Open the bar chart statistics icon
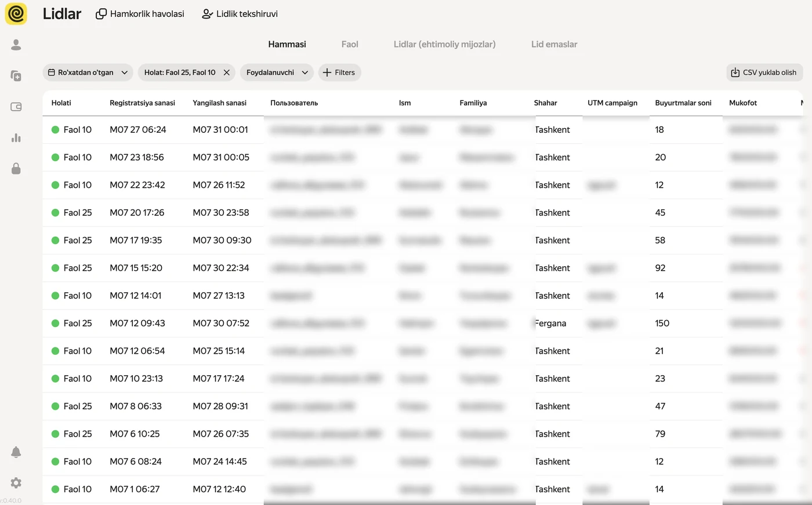Image resolution: width=812 pixels, height=505 pixels. coord(16,137)
